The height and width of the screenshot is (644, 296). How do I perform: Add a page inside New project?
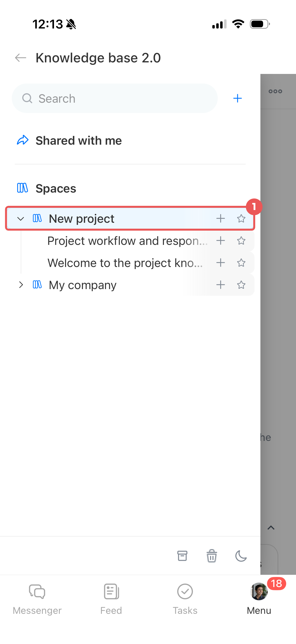click(221, 219)
